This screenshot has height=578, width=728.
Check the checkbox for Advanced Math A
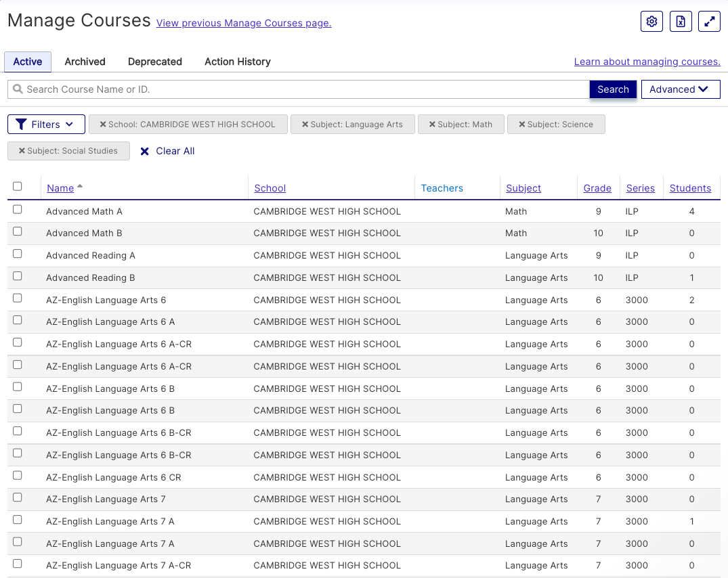[17, 210]
